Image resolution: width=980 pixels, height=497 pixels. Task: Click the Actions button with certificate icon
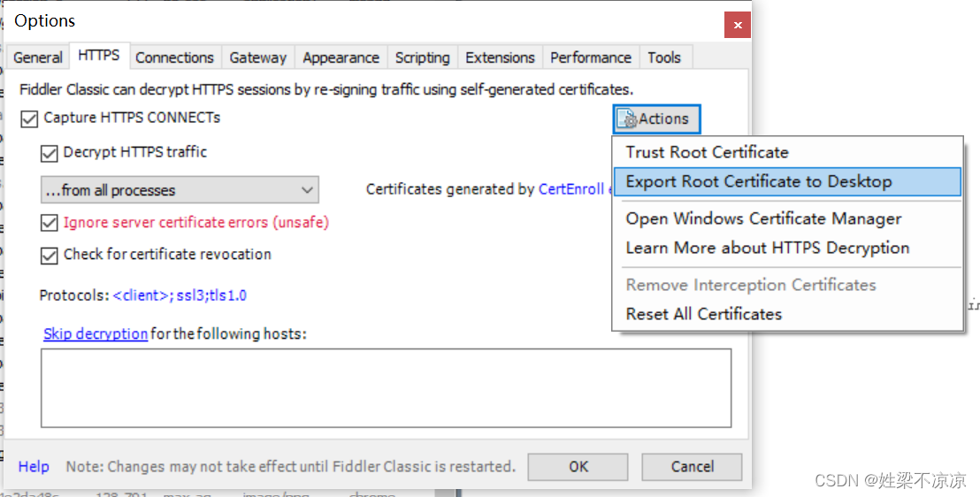point(656,119)
